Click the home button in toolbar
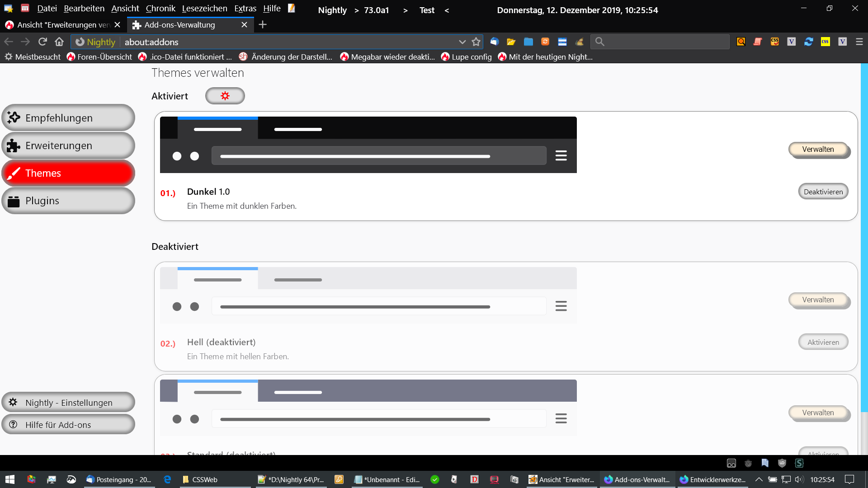Screen dimensions: 868x488 pos(59,42)
